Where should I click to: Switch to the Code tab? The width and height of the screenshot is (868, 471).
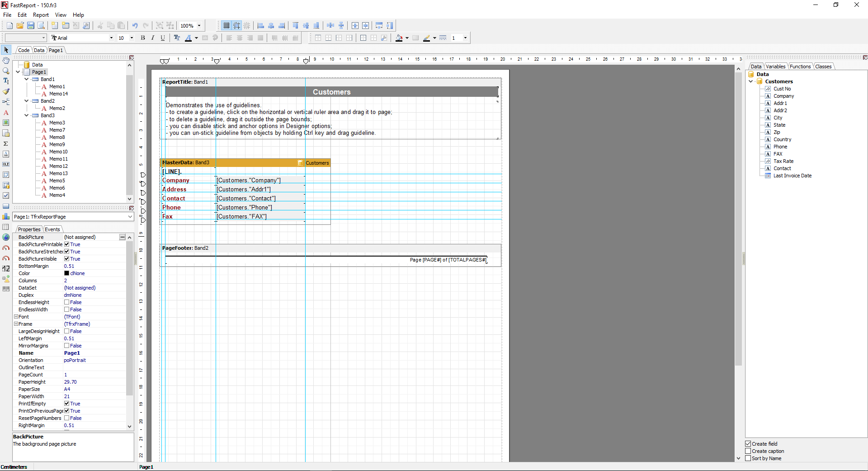pyautogui.click(x=24, y=50)
